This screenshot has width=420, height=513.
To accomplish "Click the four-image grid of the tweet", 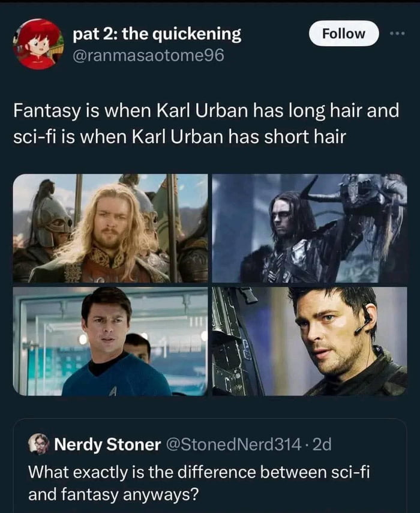I will 210,288.
